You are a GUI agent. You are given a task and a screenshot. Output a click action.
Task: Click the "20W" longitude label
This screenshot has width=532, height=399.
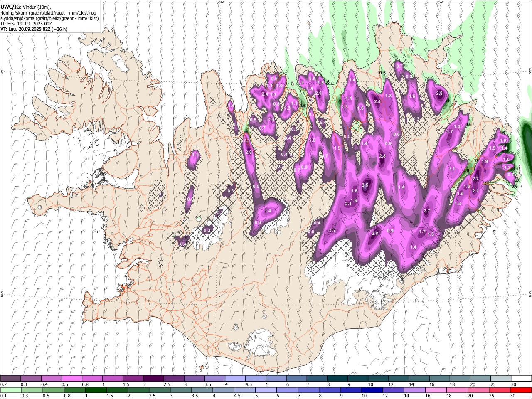221,2
